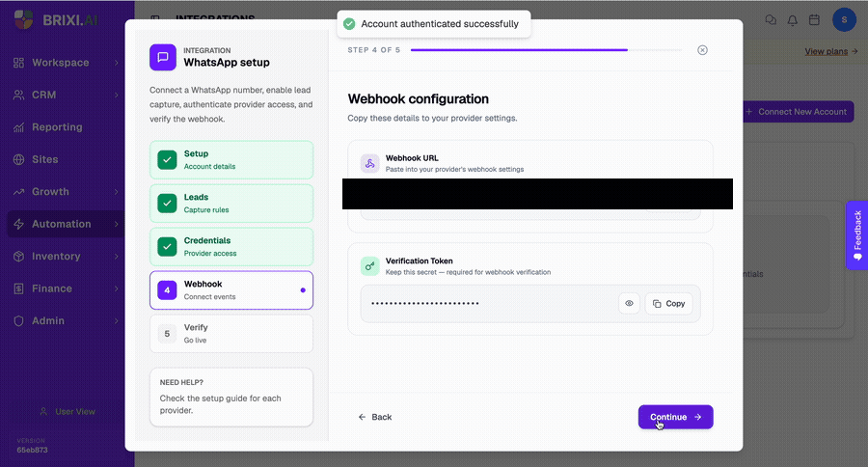
Task: Click the purple number 4 badge
Action: (x=167, y=289)
